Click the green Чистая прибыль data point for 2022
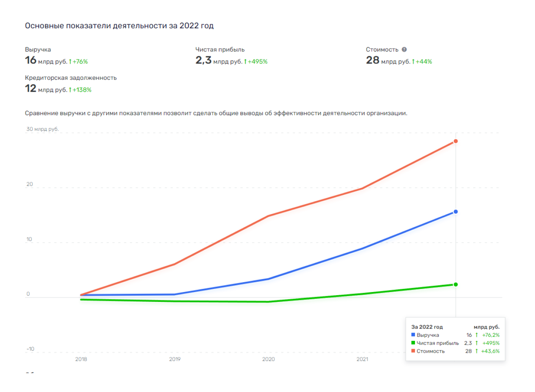 (456, 285)
